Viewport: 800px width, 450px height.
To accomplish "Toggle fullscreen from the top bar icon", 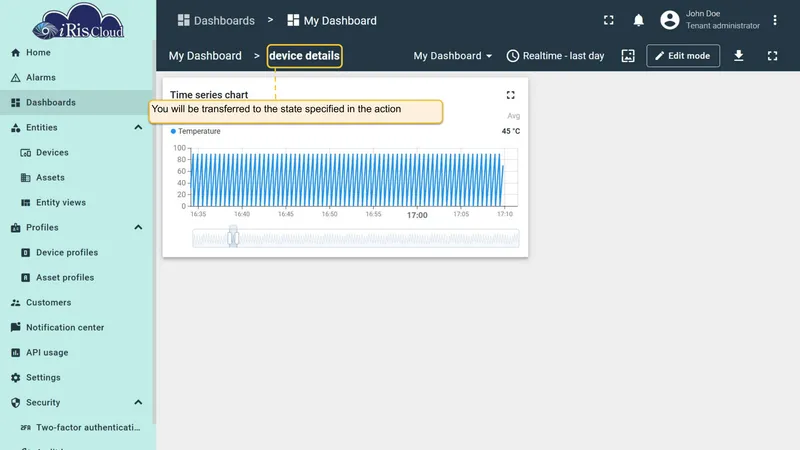I will pyautogui.click(x=609, y=20).
